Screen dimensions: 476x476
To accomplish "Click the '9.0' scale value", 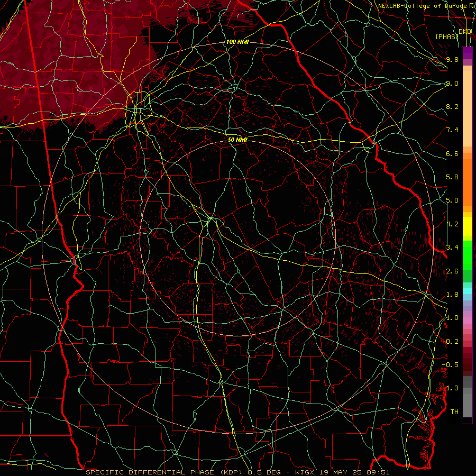I will tap(452, 83).
